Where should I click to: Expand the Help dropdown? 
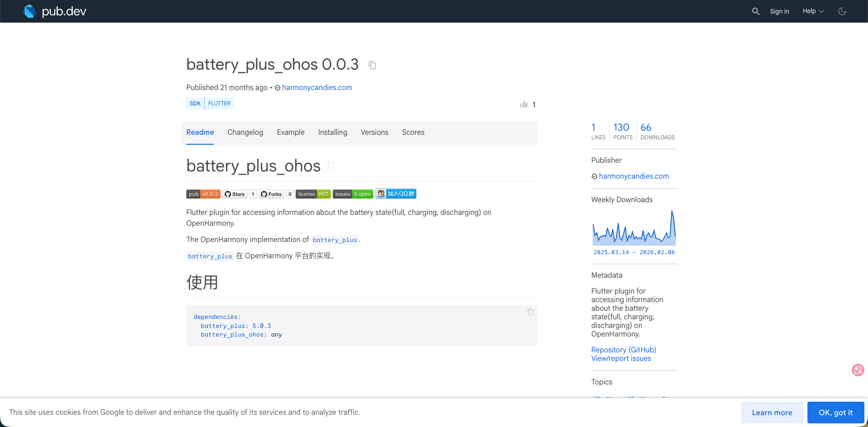pyautogui.click(x=813, y=11)
